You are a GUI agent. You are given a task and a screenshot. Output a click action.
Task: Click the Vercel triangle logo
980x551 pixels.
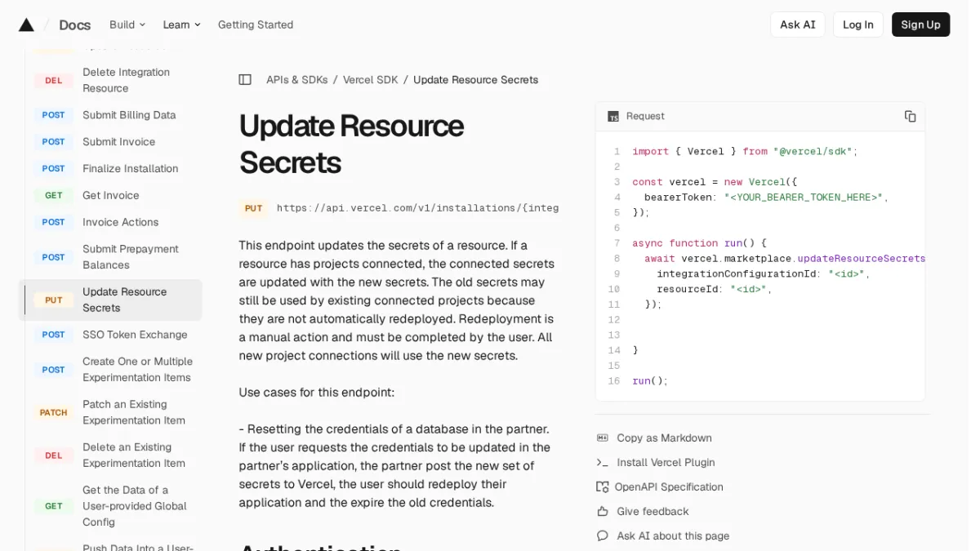[26, 24]
